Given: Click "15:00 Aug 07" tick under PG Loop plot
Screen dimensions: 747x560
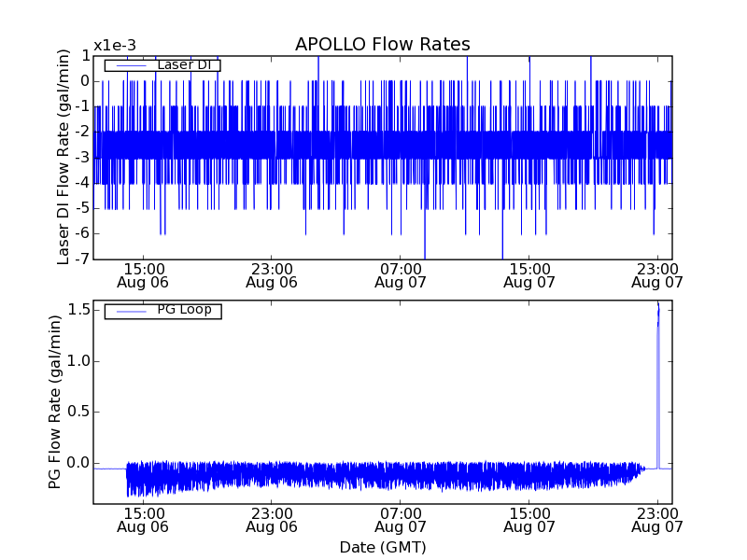Looking at the screenshot, I should 529,521.
